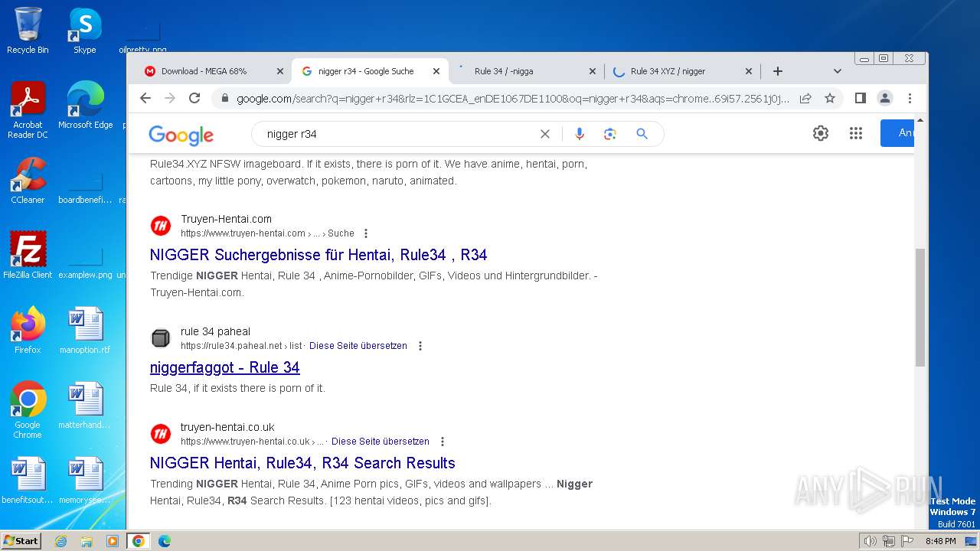Switch to the loading Rule 34 XYZ tab
This screenshot has height=551, width=980.
click(668, 71)
